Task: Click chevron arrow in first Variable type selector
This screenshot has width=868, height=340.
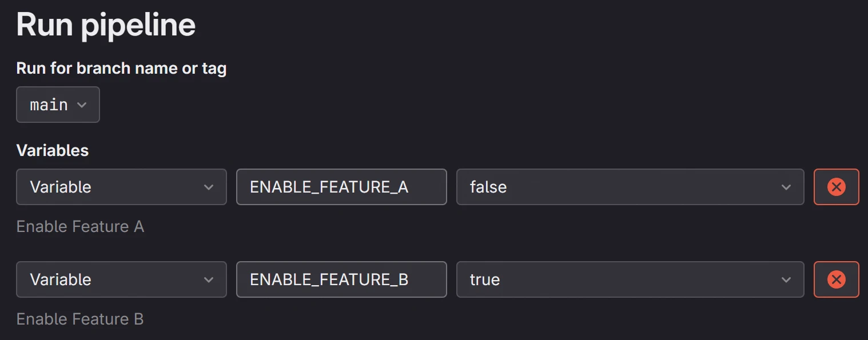Action: pos(209,187)
